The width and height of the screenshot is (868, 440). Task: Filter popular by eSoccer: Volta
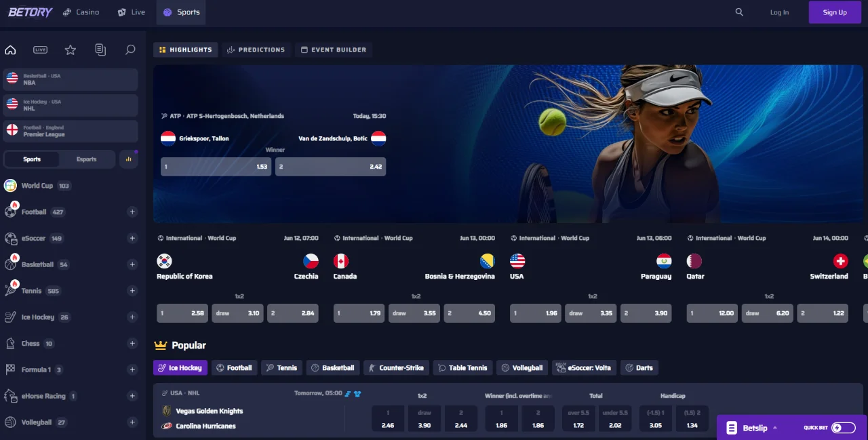(x=584, y=367)
